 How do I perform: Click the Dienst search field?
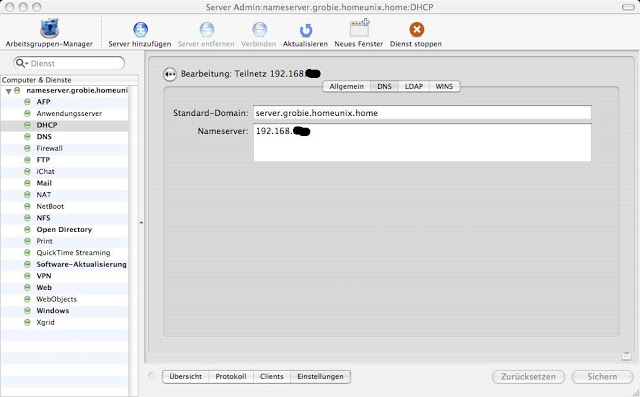[x=69, y=63]
